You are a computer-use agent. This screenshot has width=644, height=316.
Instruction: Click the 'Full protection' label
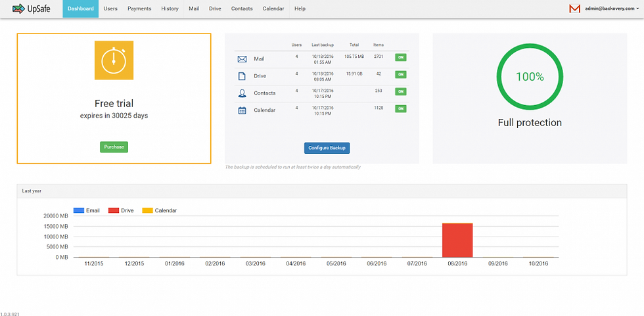[530, 123]
